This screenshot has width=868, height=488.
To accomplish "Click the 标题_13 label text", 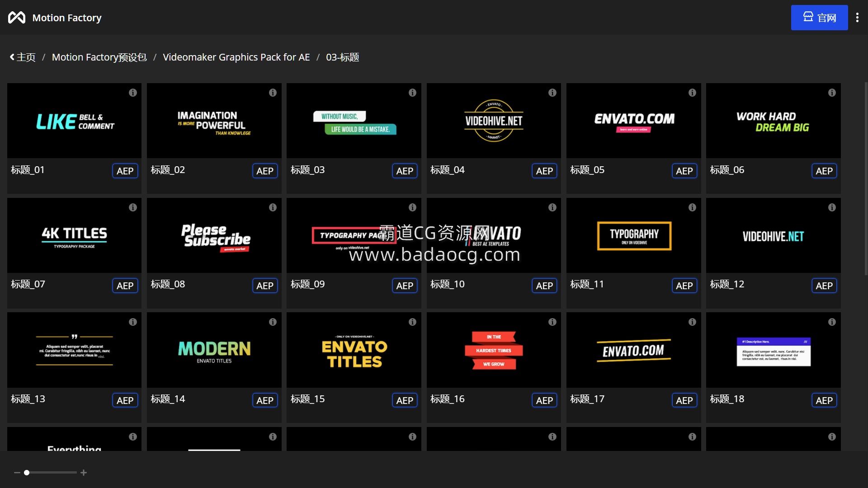I will coord(28,399).
